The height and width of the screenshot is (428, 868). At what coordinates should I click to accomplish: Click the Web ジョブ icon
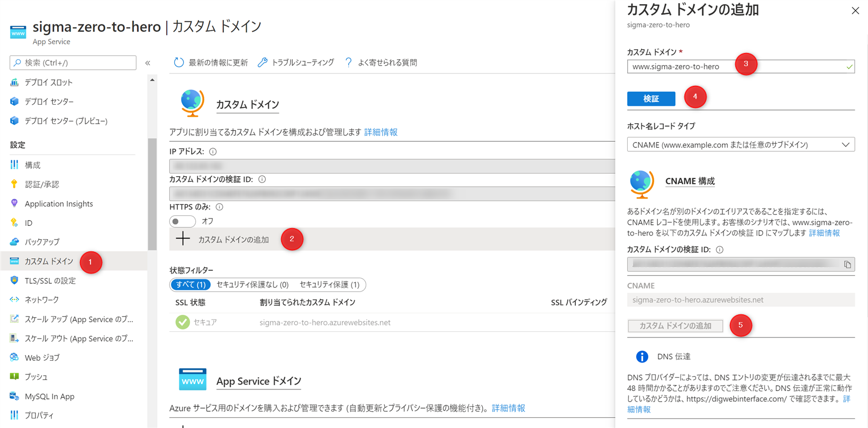click(x=14, y=358)
